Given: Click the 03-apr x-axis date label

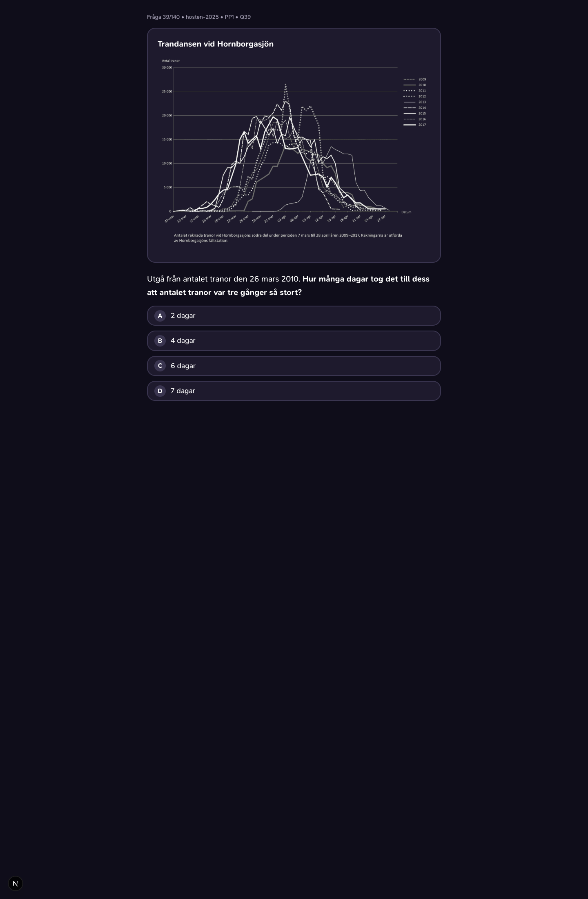Looking at the screenshot, I should click(282, 219).
